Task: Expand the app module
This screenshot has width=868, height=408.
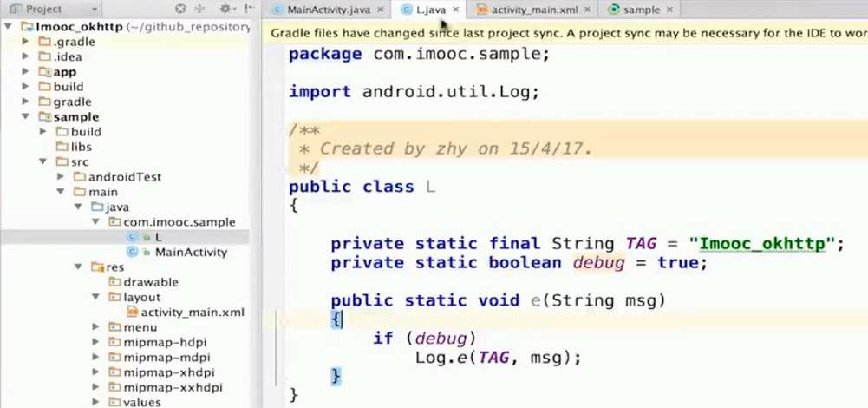Action: pyautogui.click(x=25, y=71)
